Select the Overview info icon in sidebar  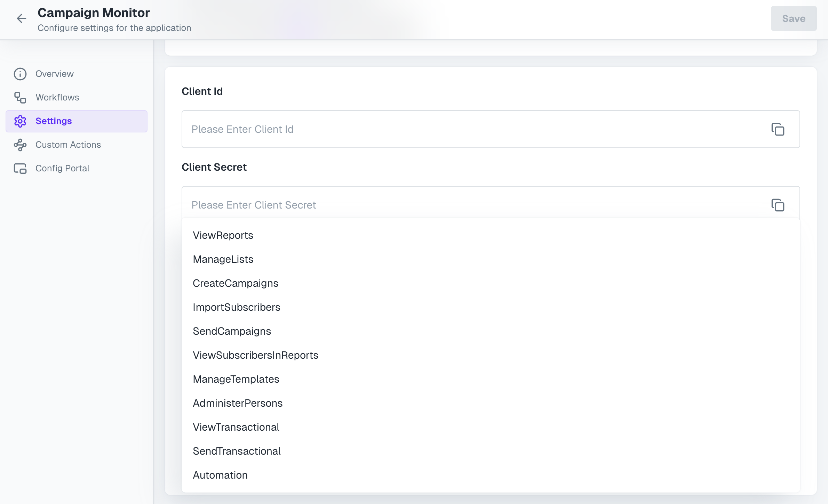pos(20,74)
